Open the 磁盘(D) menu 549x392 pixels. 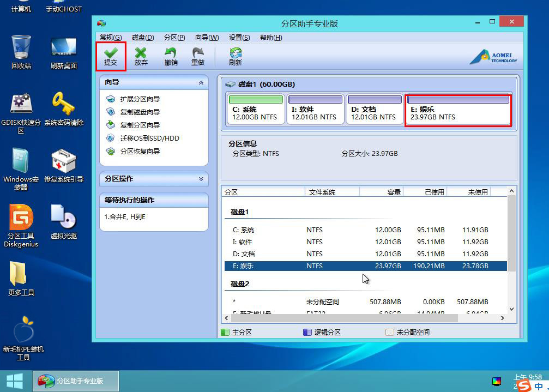(x=143, y=38)
